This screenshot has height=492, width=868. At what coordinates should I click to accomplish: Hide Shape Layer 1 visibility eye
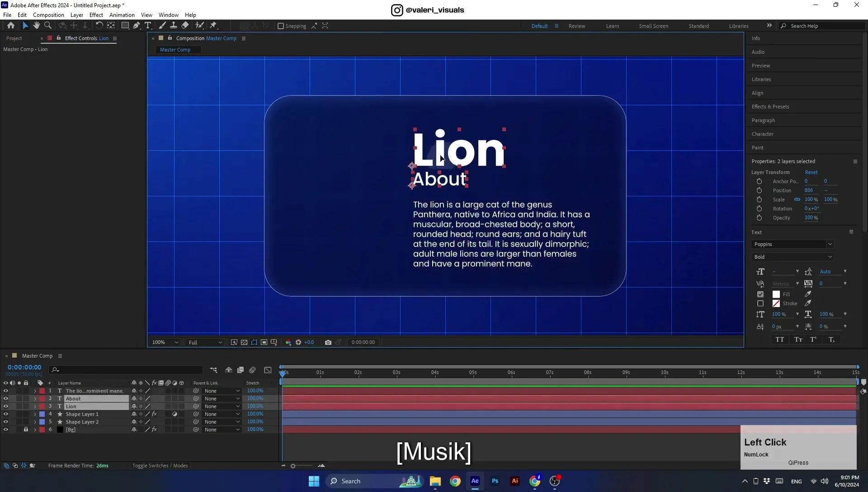tap(6, 414)
